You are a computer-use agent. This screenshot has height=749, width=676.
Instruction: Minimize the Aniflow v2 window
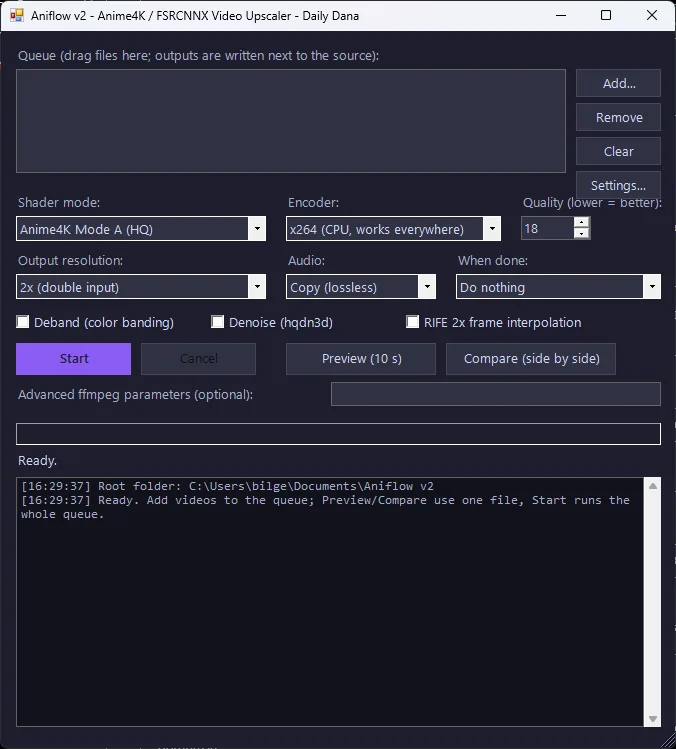click(561, 15)
